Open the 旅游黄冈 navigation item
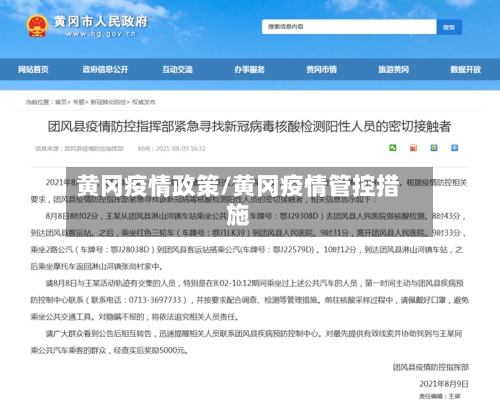The image size is (500, 405). click(x=393, y=69)
